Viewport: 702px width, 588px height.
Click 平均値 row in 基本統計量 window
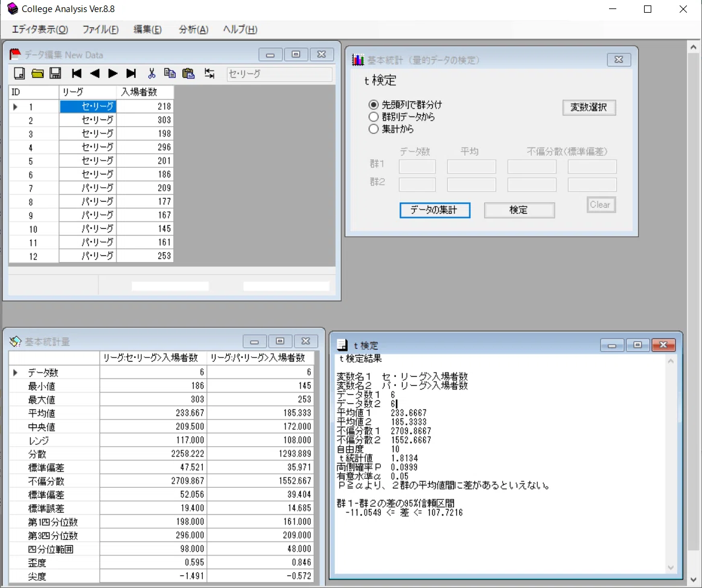click(162, 413)
